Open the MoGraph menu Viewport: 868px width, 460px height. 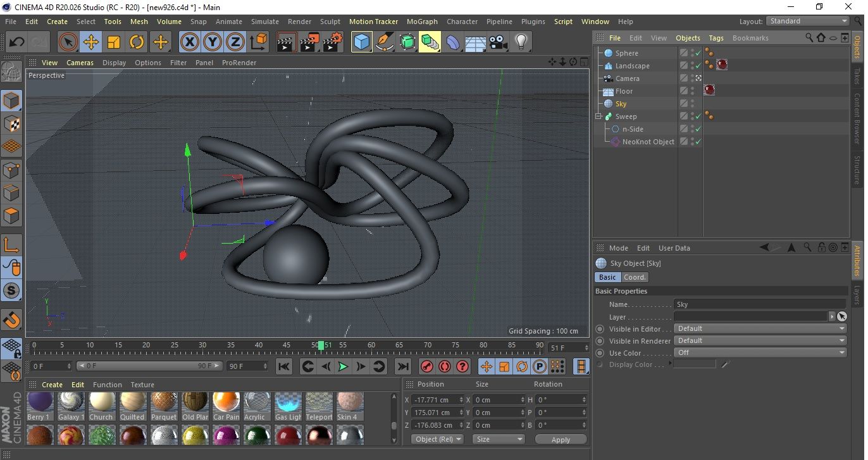pos(422,22)
